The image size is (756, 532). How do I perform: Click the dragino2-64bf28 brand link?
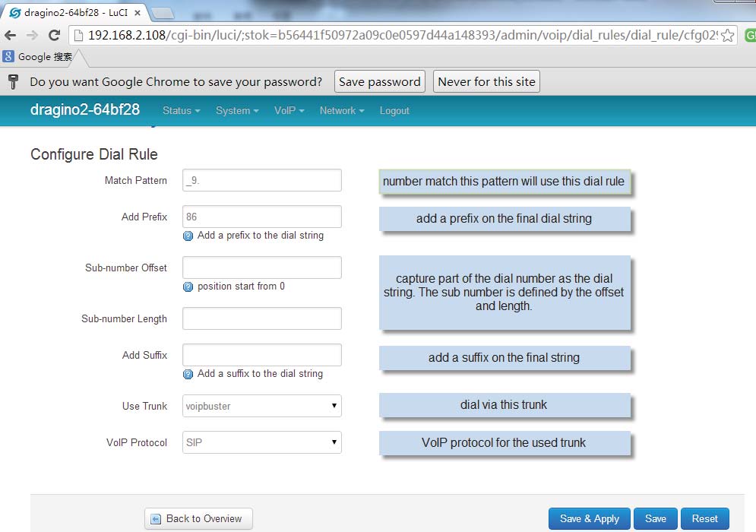click(85, 109)
